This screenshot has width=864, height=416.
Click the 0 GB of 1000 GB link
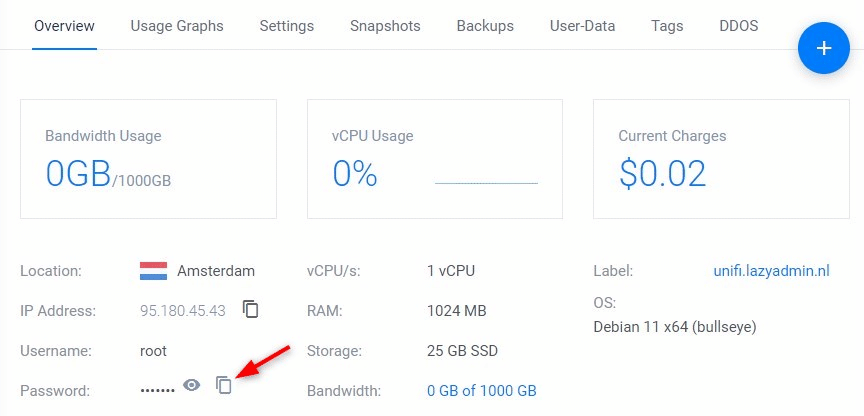pyautogui.click(x=482, y=391)
